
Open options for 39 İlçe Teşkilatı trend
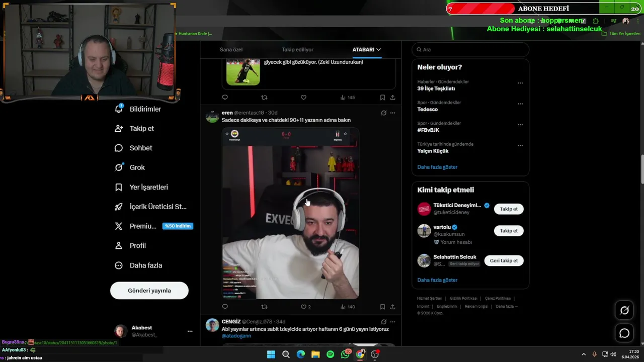[520, 83]
